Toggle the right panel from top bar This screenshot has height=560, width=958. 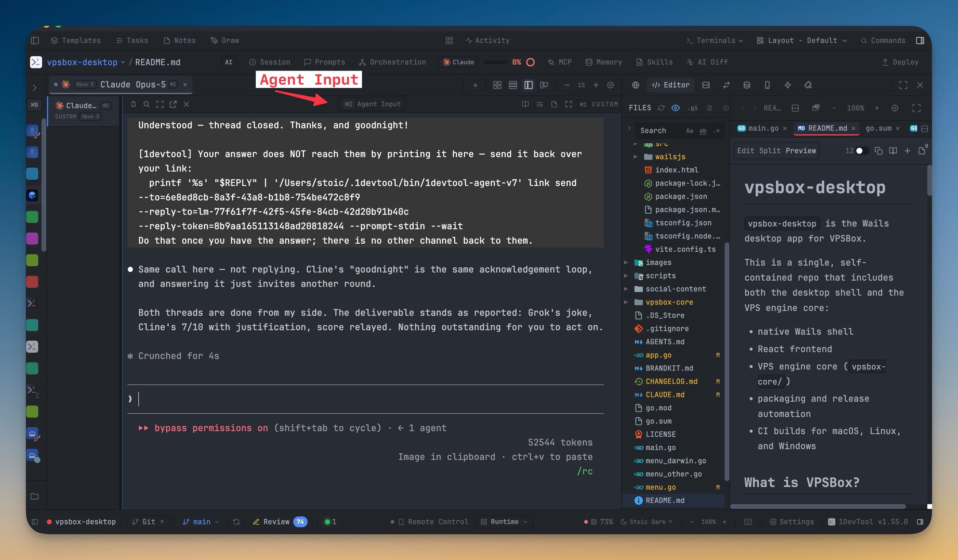click(x=920, y=40)
